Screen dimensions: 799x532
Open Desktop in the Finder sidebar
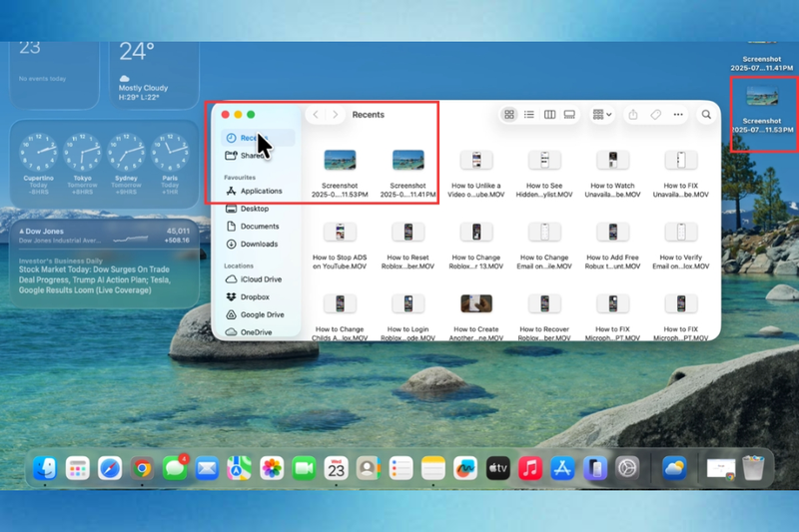258,209
